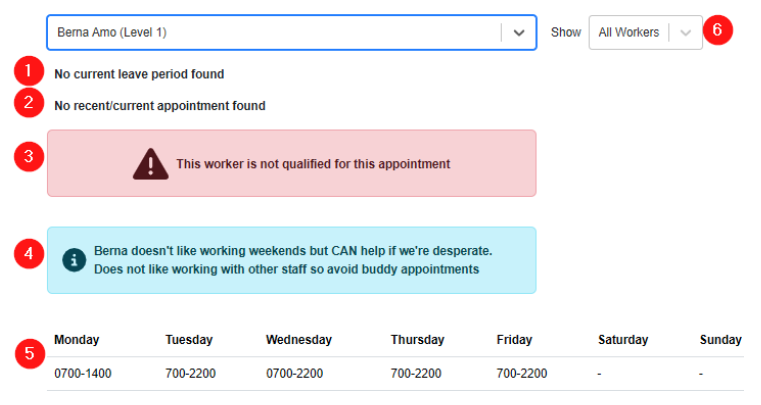Click red marker number 4

(x=29, y=254)
